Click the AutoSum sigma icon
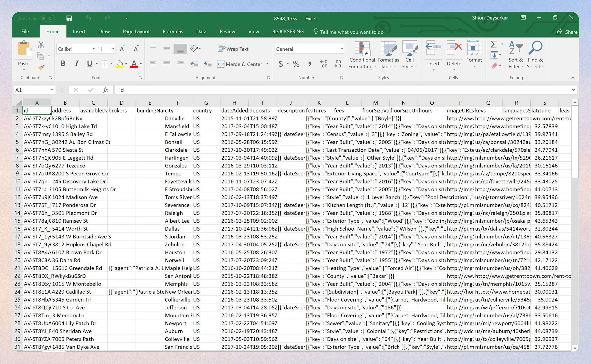The width and height of the screenshot is (591, 364). click(x=493, y=44)
